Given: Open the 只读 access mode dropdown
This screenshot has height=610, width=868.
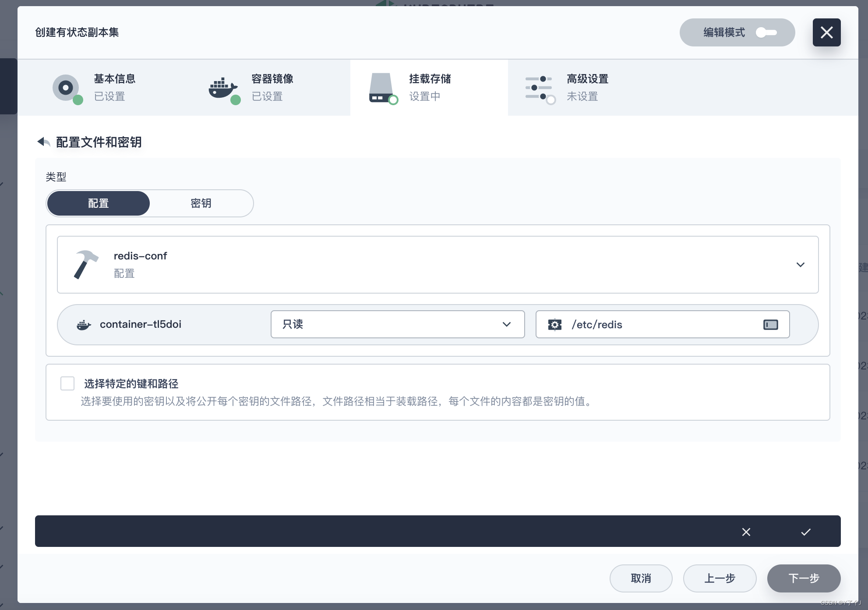Looking at the screenshot, I should tap(398, 324).
